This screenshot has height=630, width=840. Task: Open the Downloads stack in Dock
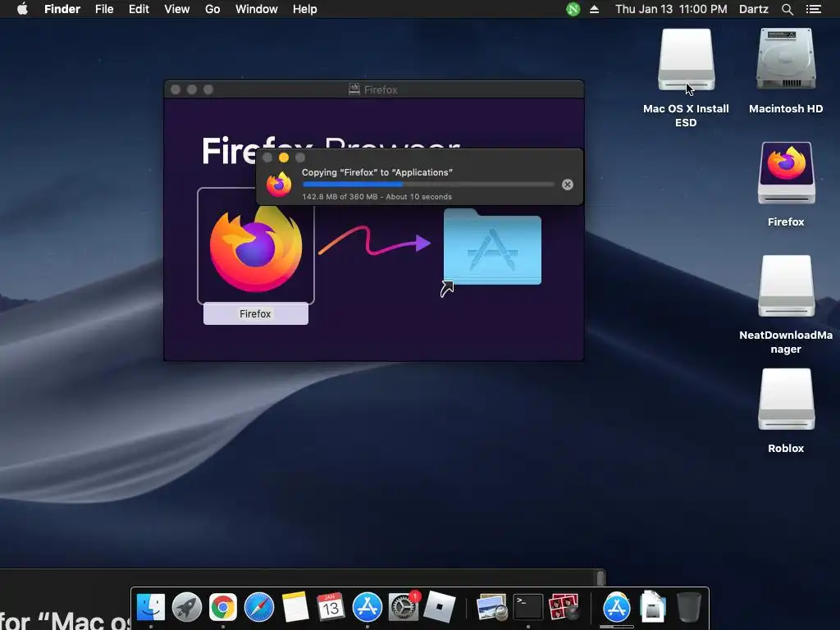pyautogui.click(x=652, y=607)
